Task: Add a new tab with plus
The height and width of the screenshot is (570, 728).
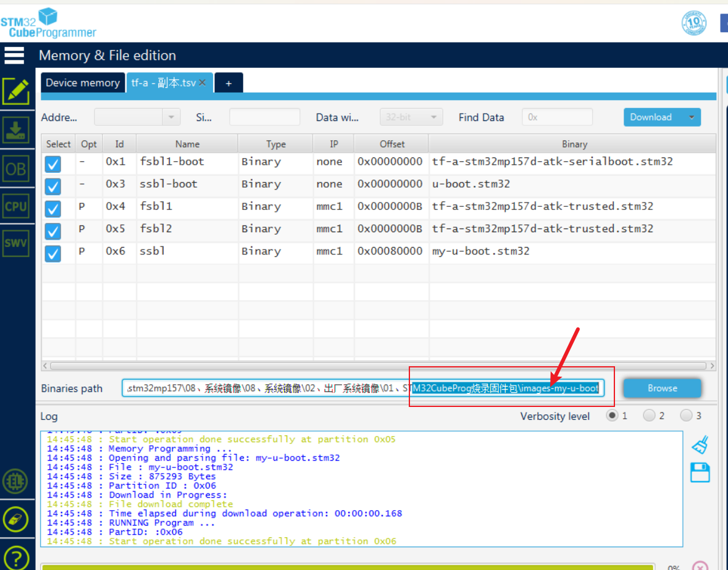Action: click(x=228, y=83)
